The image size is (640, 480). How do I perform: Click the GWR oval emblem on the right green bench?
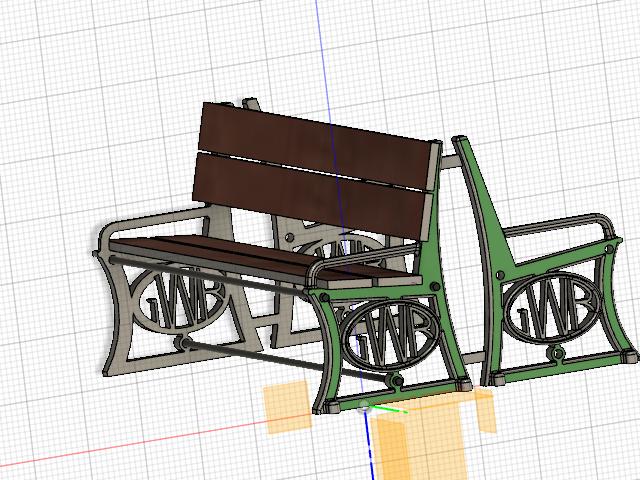(553, 308)
